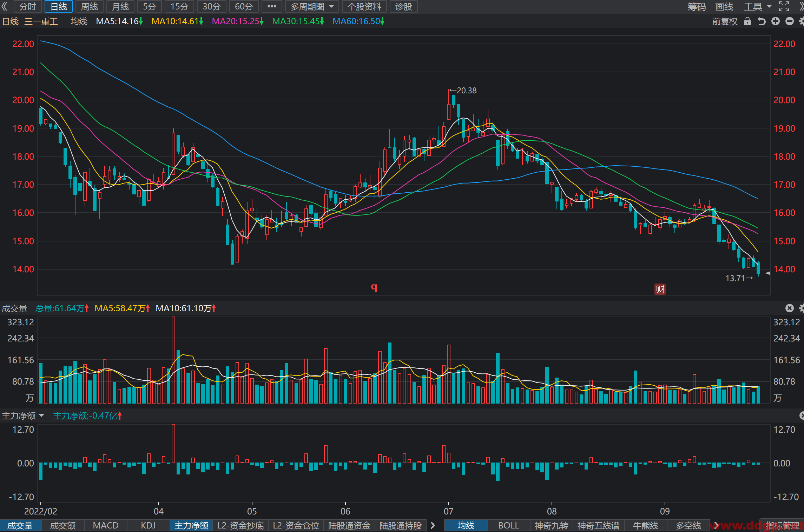Select the 主力净额 bottom tab
The image size is (804, 532).
[191, 525]
